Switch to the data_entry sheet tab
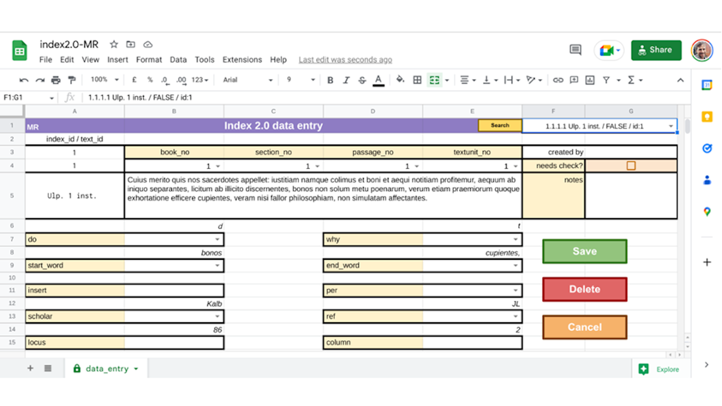This screenshot has width=722, height=406. (107, 369)
